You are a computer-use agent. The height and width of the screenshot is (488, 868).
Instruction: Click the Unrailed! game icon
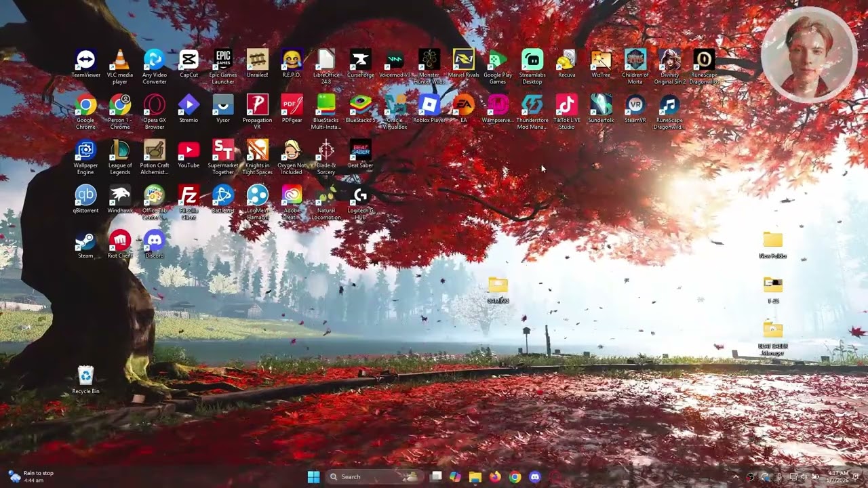pyautogui.click(x=258, y=60)
